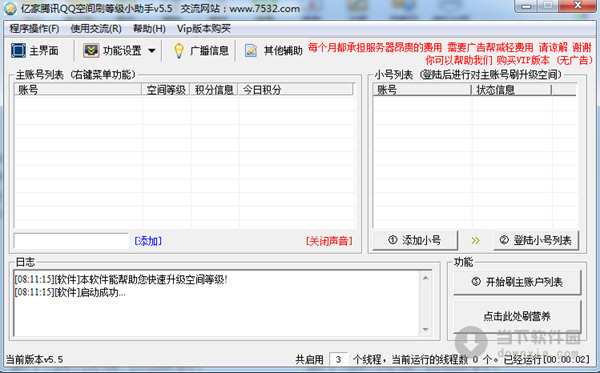Click the [添加] link
The width and height of the screenshot is (600, 373).
pyautogui.click(x=148, y=241)
